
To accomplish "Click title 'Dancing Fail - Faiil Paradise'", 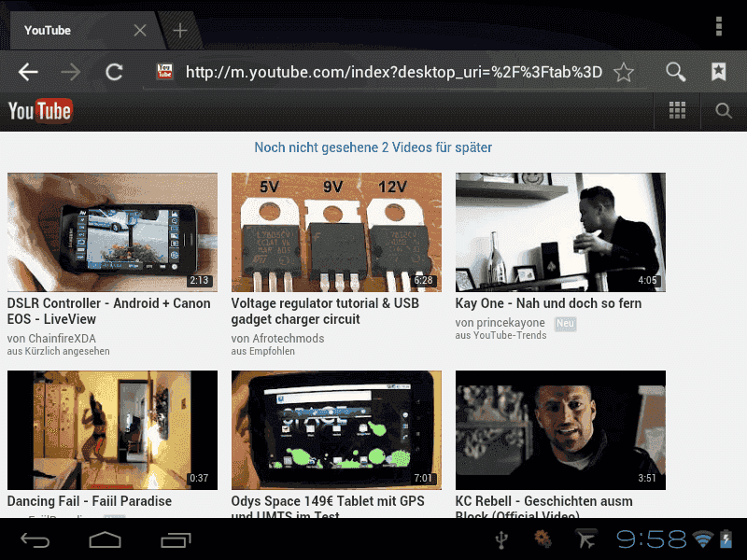I will 90,501.
